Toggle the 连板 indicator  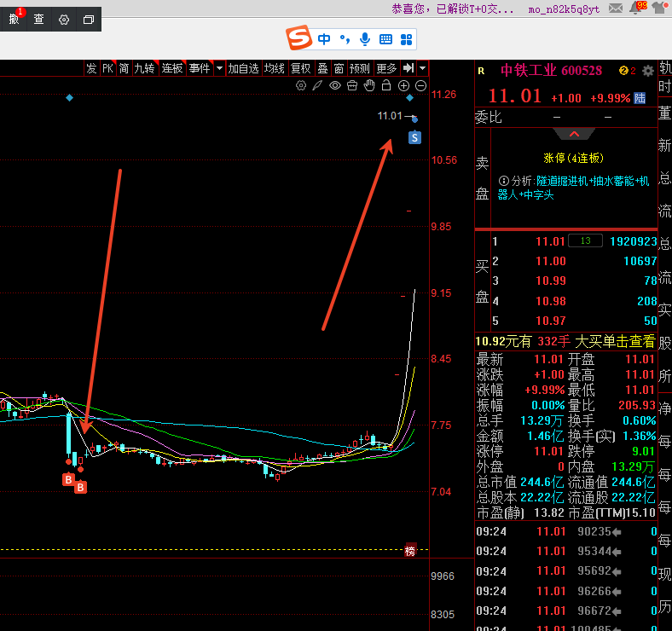tap(172, 68)
